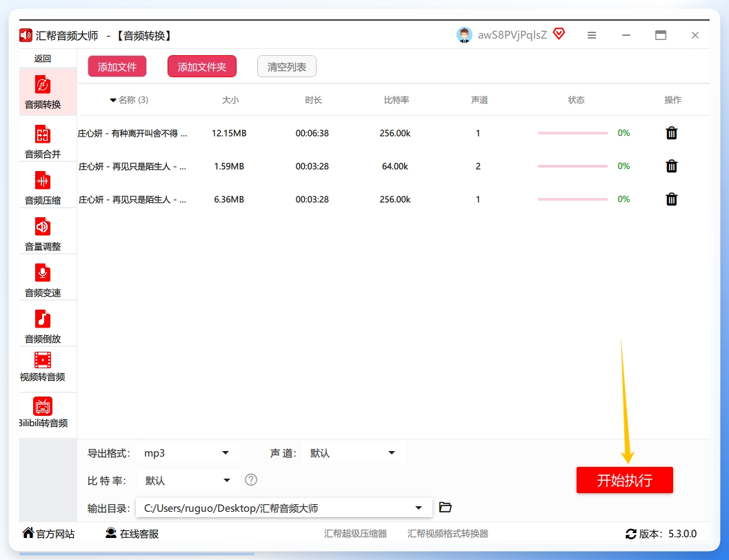The height and width of the screenshot is (560, 729).
Task: Delete the 12.15MB file row
Action: click(x=671, y=133)
